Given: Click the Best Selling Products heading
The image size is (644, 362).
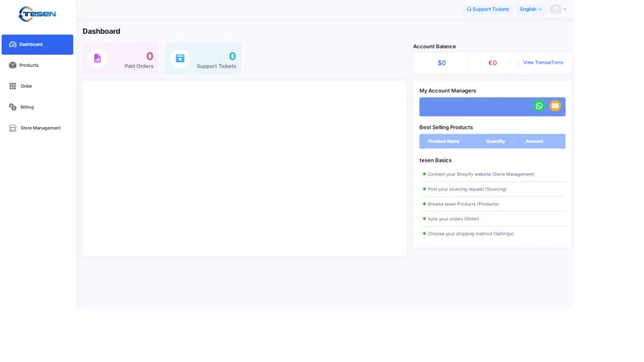Looking at the screenshot, I should point(446,127).
